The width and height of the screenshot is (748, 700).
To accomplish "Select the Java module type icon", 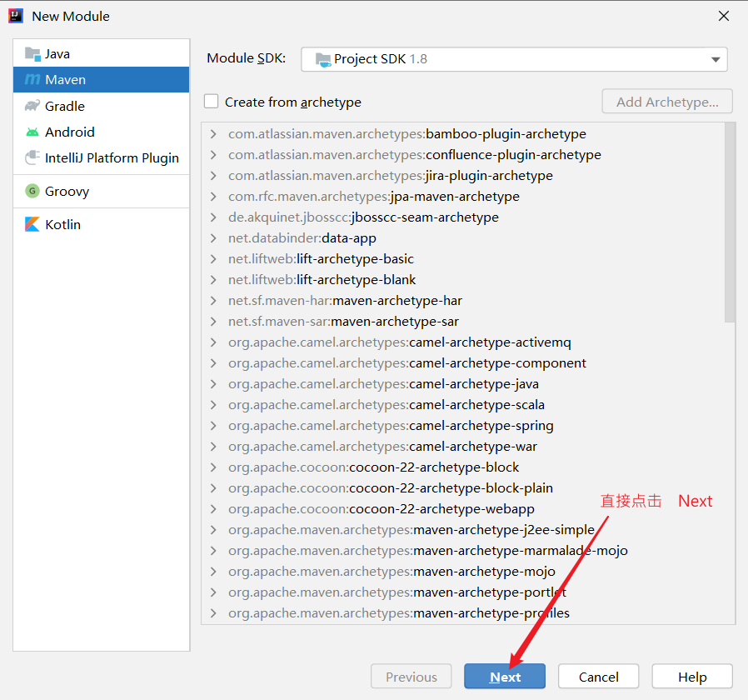I will [32, 54].
